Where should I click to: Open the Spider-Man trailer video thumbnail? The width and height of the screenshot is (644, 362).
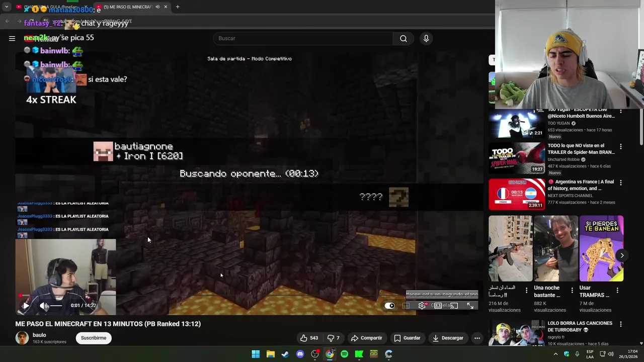pyautogui.click(x=517, y=158)
